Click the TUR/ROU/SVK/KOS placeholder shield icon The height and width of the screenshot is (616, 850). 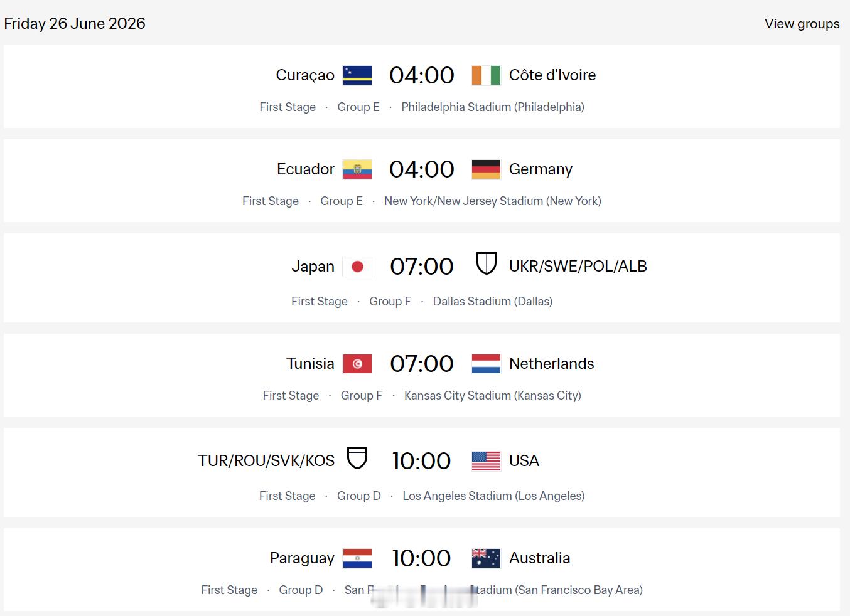[357, 458]
